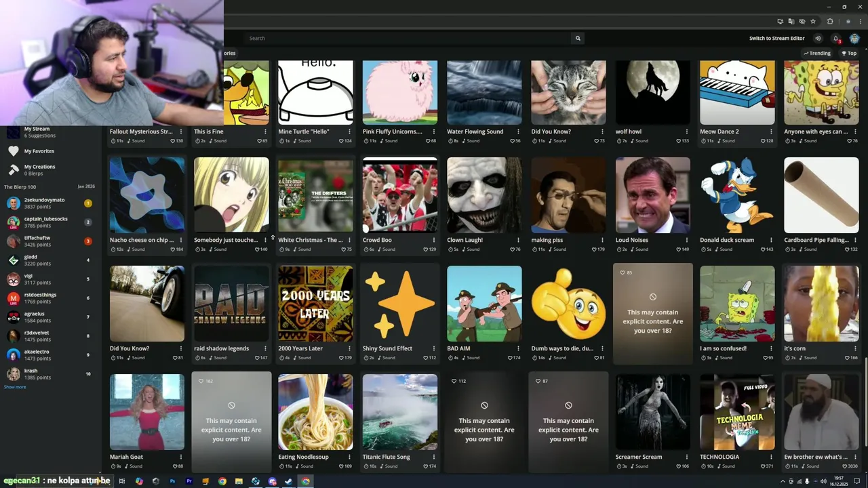Open Steam from the taskbar

click(289, 481)
